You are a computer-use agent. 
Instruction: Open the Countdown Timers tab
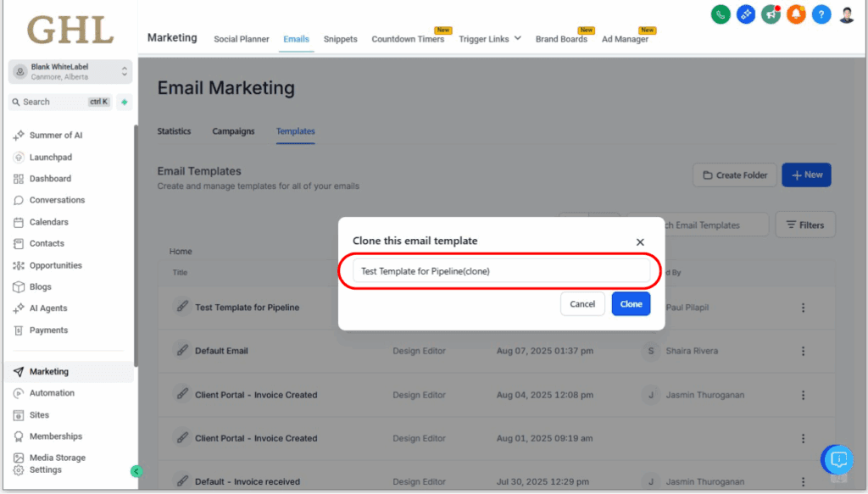[x=408, y=39]
